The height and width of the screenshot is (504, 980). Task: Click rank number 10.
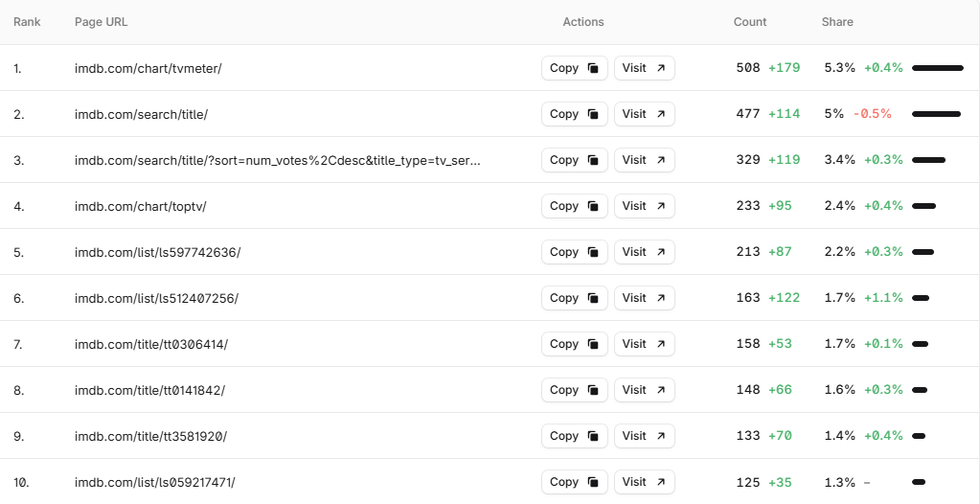pos(21,482)
